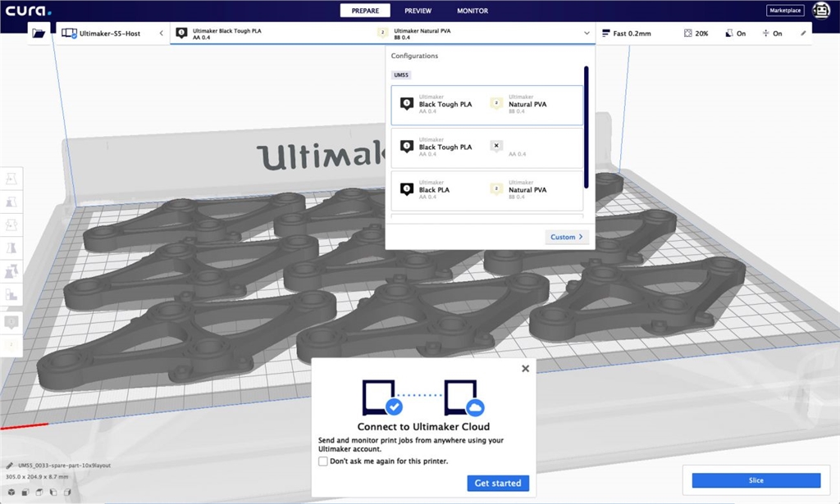Click the robot account avatar
This screenshot has height=504, width=840.
pyautogui.click(x=820, y=11)
